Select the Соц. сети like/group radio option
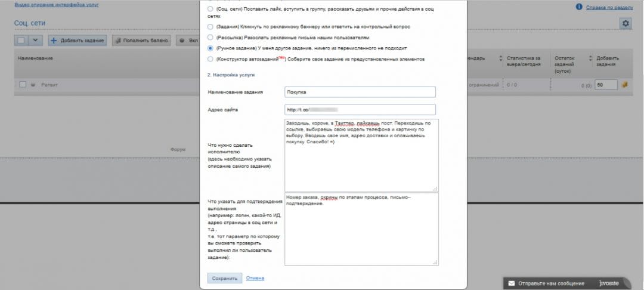Image resolution: width=644 pixels, height=290 pixels. pyautogui.click(x=210, y=8)
